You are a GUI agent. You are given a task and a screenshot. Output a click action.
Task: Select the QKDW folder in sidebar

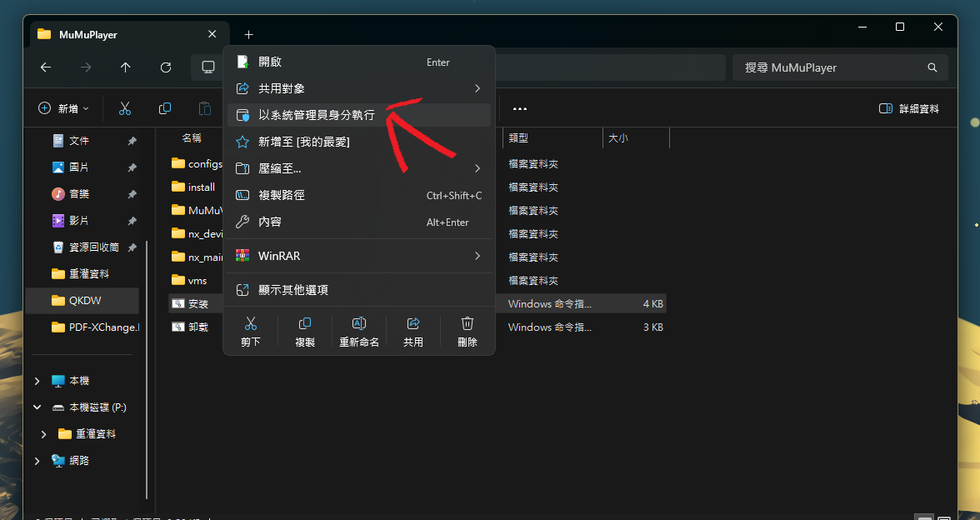coord(82,301)
